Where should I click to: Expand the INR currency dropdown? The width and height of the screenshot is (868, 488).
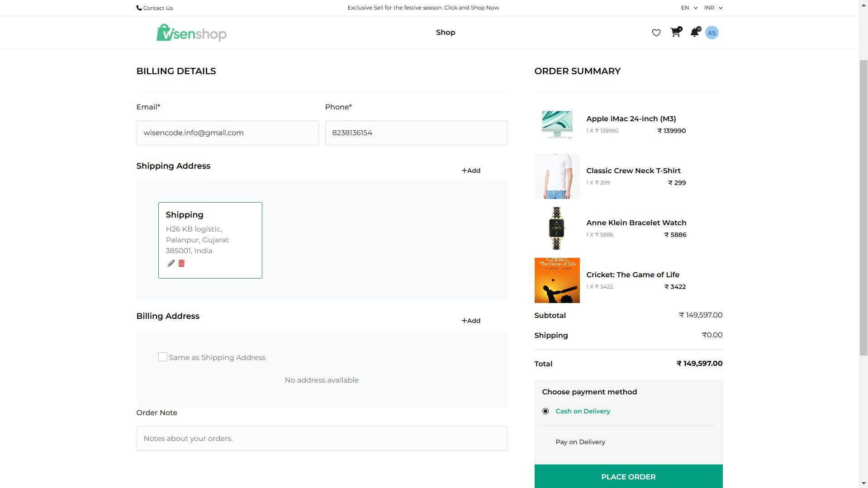[713, 8]
